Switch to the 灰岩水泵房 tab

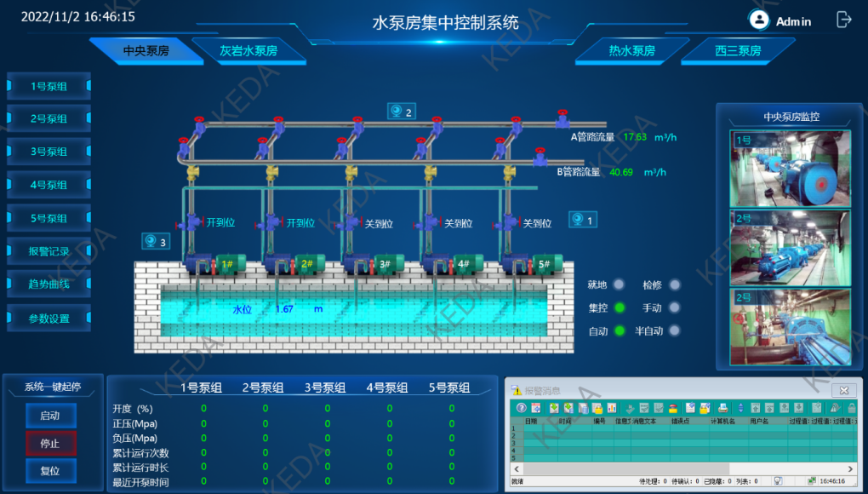click(x=248, y=51)
